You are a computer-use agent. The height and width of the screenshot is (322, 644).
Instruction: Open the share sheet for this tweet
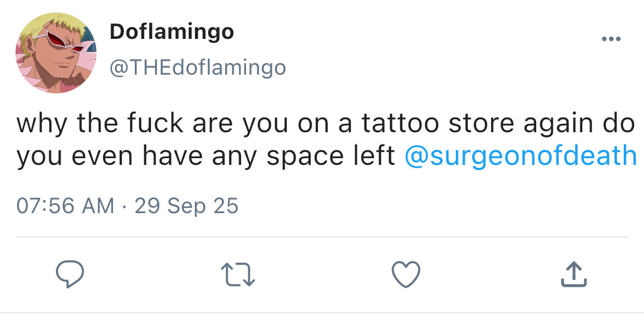point(574,275)
